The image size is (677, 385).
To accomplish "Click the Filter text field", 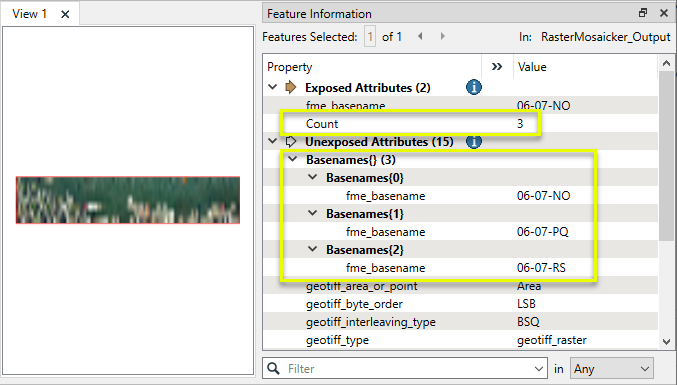I will pyautogui.click(x=408, y=369).
